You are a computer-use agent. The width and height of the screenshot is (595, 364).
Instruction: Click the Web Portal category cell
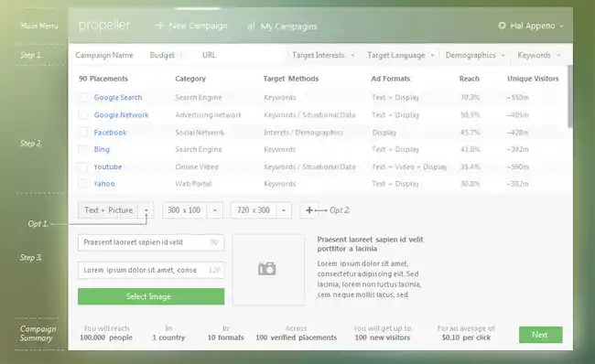pos(193,184)
